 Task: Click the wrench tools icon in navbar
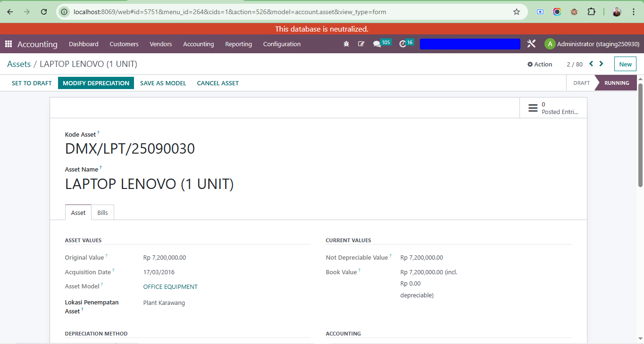pyautogui.click(x=531, y=44)
